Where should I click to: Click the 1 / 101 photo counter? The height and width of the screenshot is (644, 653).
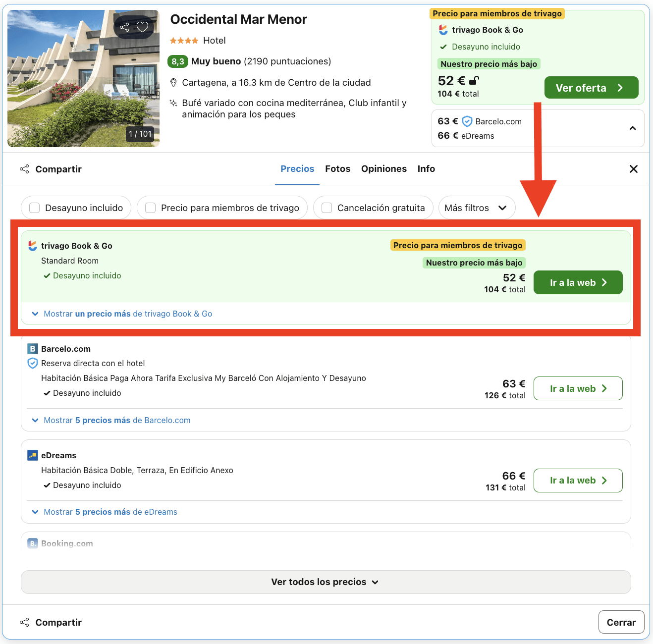point(140,134)
